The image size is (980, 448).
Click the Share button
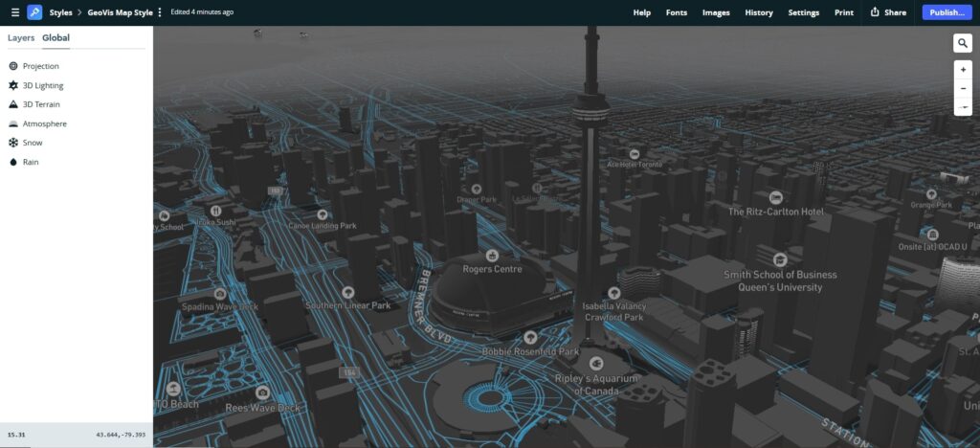pyautogui.click(x=888, y=12)
